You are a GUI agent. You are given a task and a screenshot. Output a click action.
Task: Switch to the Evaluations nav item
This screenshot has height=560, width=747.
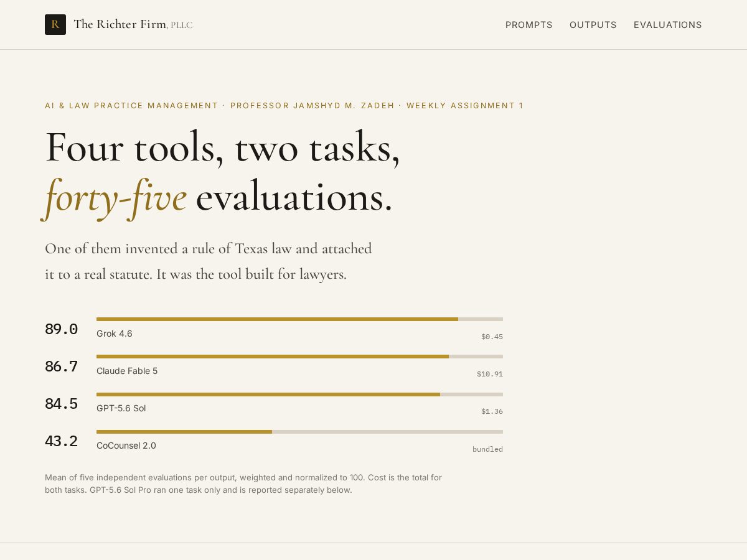668,25
